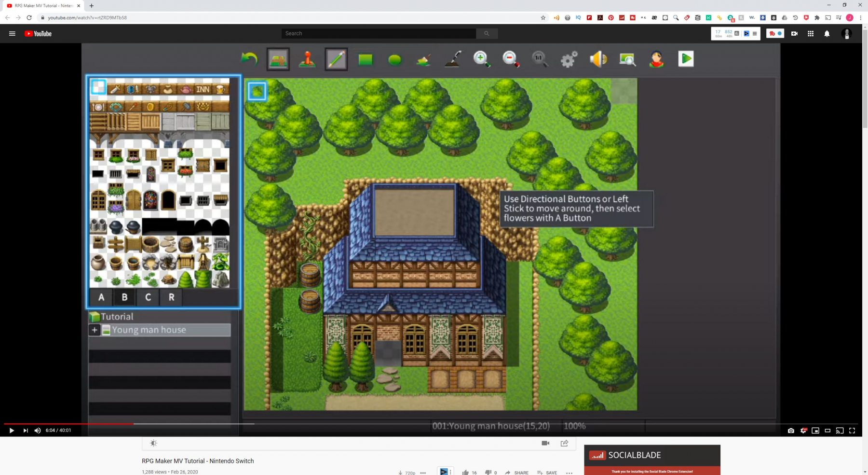Mute the video volume

click(38, 431)
